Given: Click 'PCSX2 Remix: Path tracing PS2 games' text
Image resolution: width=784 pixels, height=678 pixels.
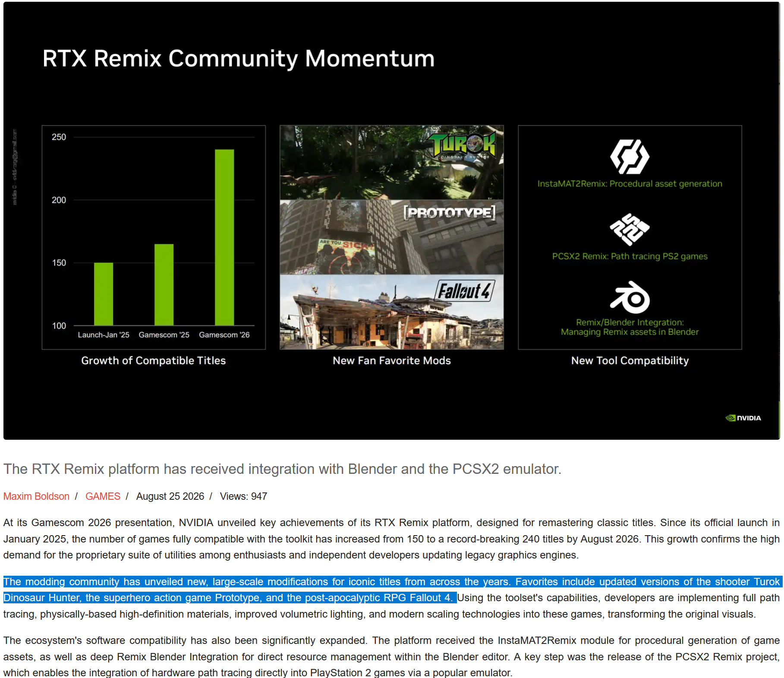Looking at the screenshot, I should tap(630, 256).
